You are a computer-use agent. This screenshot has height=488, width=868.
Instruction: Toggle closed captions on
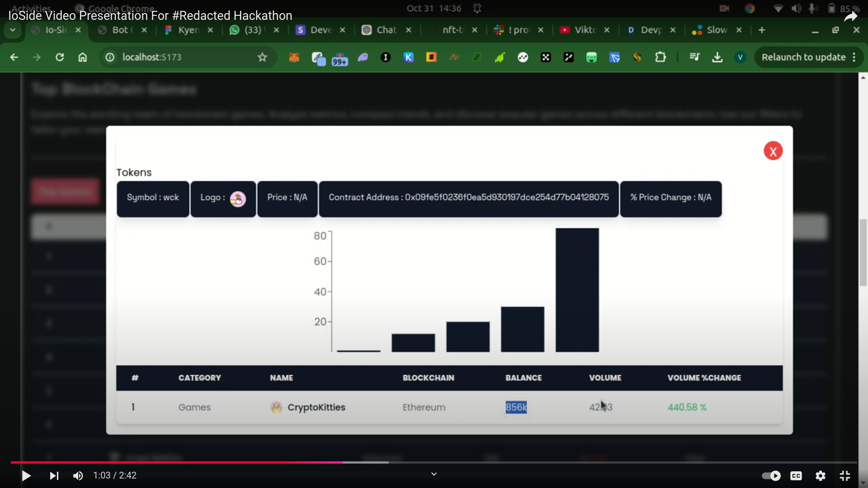796,475
